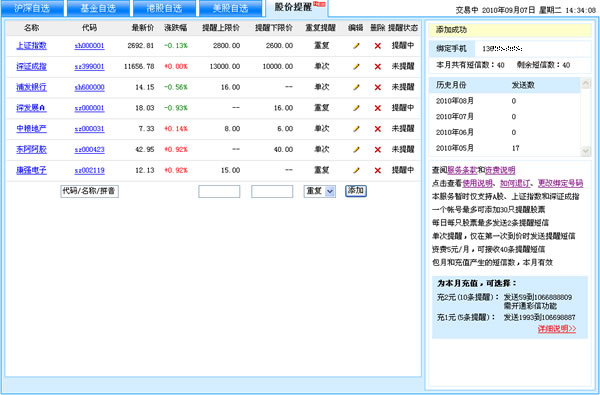The height and width of the screenshot is (395, 600).
Task: Open the 资费说明 link
Action: point(500,170)
